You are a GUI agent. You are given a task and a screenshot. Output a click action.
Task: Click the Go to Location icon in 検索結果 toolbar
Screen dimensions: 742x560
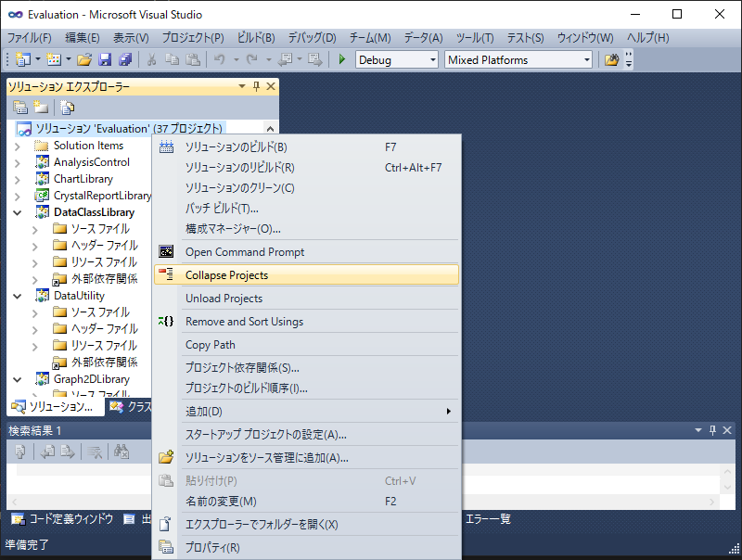[20, 452]
